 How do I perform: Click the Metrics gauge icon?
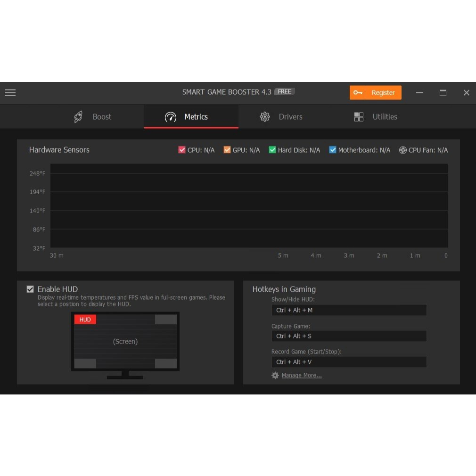coord(170,117)
